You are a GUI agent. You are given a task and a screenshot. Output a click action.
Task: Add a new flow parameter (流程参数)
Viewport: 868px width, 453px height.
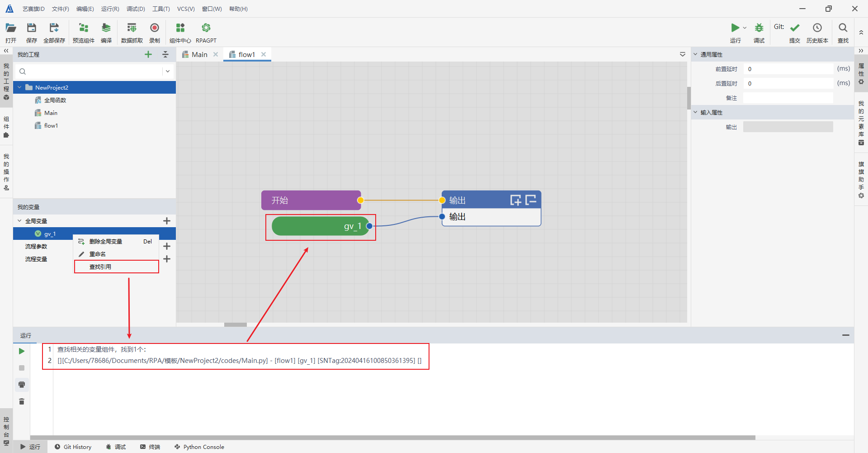(167, 246)
